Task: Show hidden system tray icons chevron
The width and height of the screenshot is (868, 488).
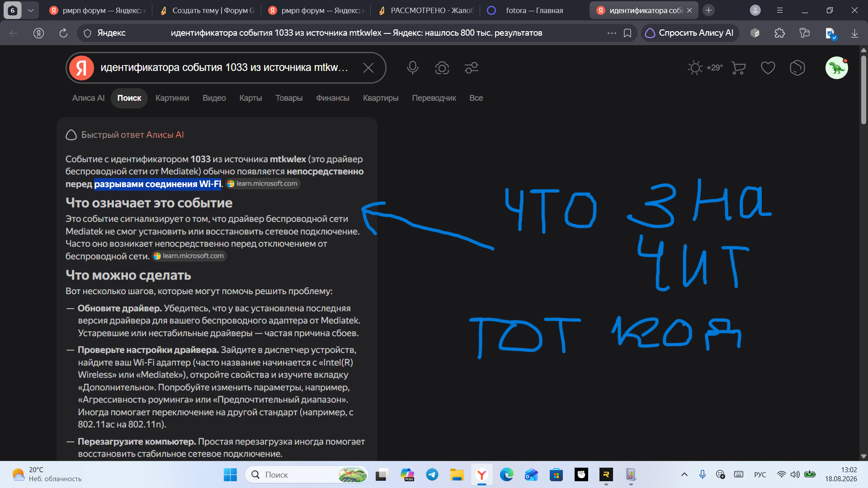Action: coord(684,475)
